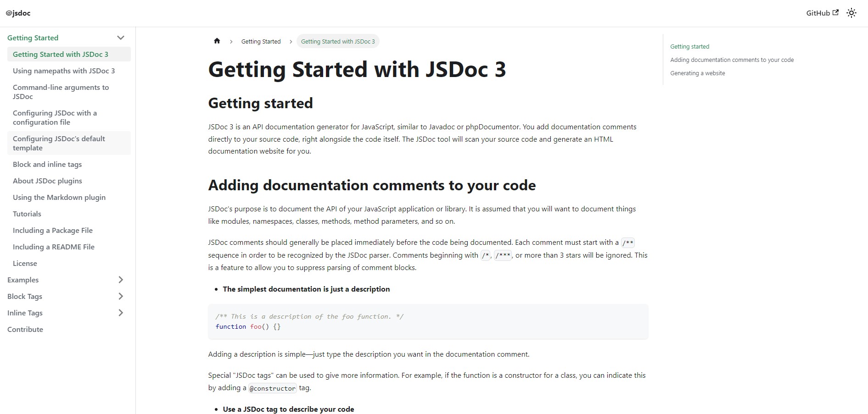868x414 pixels.
Task: Collapse the Getting Started sidebar section
Action: (x=121, y=38)
